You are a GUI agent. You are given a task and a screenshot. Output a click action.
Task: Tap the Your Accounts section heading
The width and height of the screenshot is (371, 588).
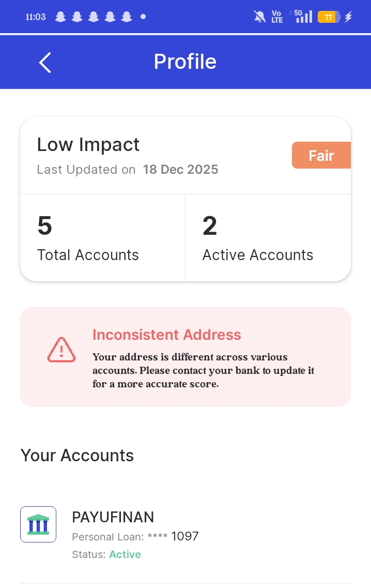pyautogui.click(x=78, y=456)
